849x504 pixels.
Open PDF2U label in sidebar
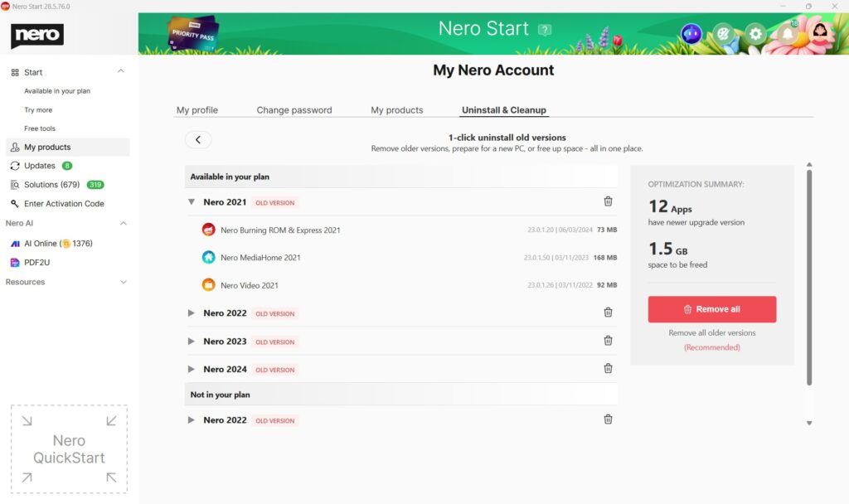coord(36,263)
